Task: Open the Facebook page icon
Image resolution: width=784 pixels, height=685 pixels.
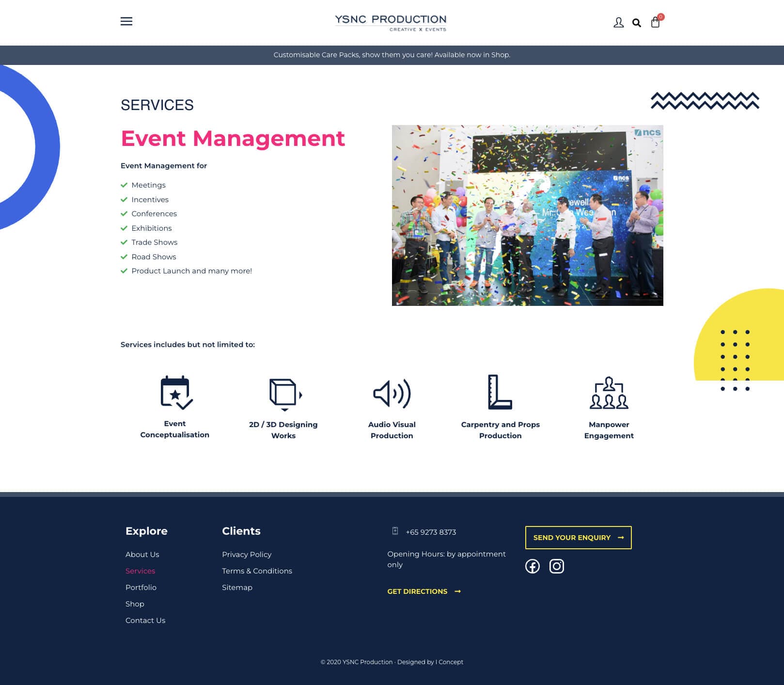Action: pyautogui.click(x=533, y=566)
